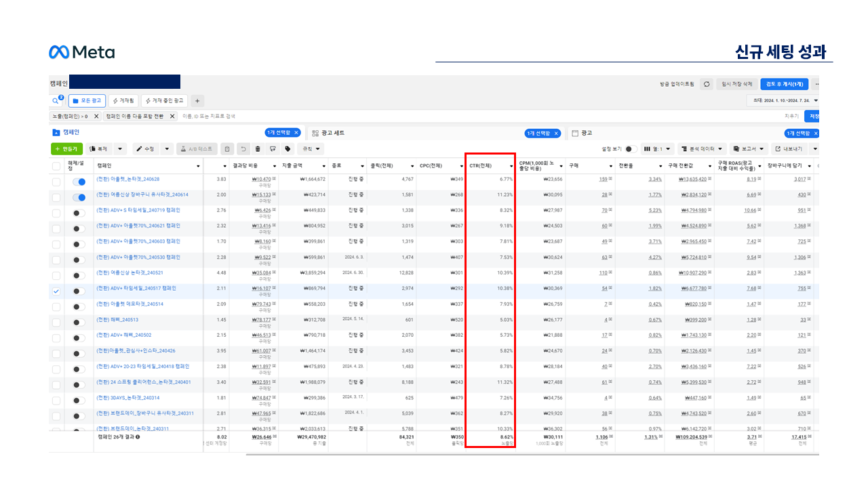The image size is (868, 488).
Task: Open the date range dropdown
Action: coord(783,100)
